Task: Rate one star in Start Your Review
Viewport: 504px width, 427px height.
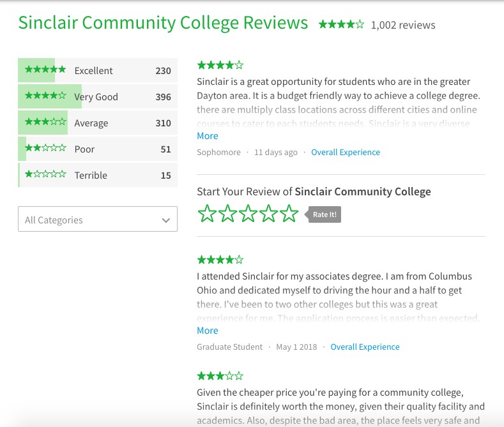Action: pos(207,213)
